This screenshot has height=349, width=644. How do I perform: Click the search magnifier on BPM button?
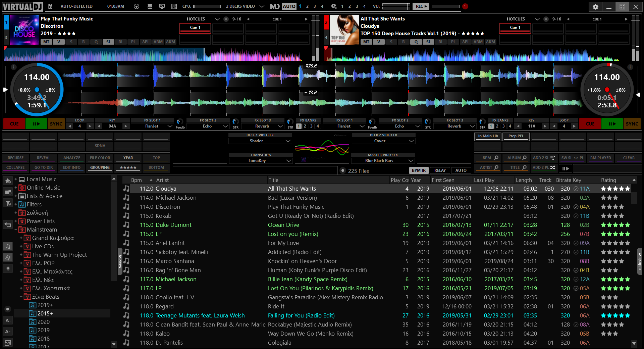[496, 158]
